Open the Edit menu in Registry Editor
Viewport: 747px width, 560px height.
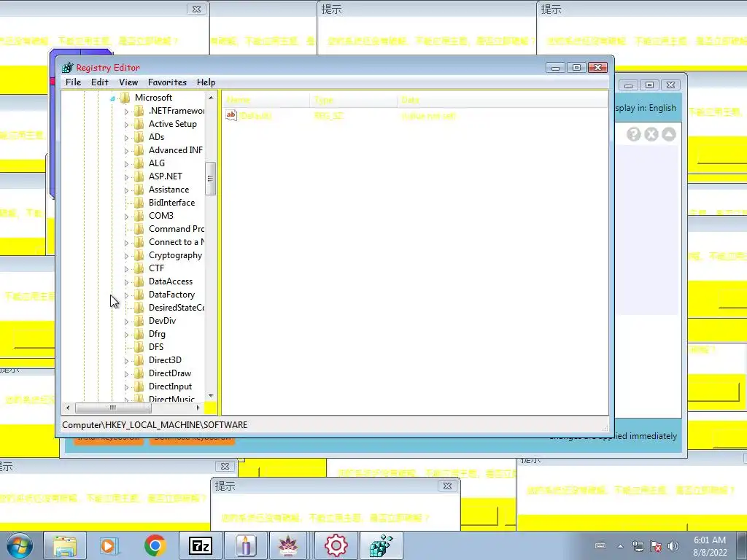click(99, 82)
